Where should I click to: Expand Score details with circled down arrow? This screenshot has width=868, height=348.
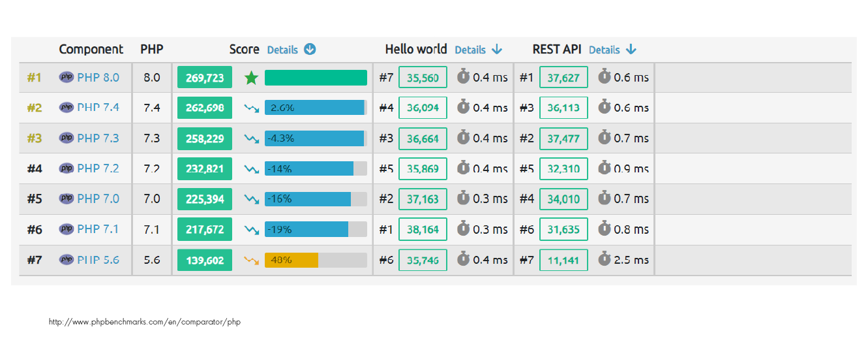310,50
